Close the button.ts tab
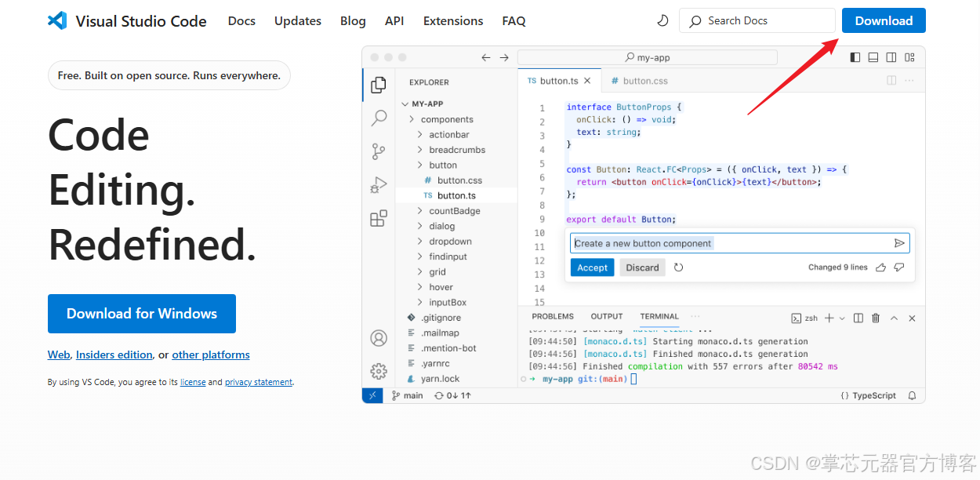Image resolution: width=980 pixels, height=480 pixels. pyautogui.click(x=587, y=81)
